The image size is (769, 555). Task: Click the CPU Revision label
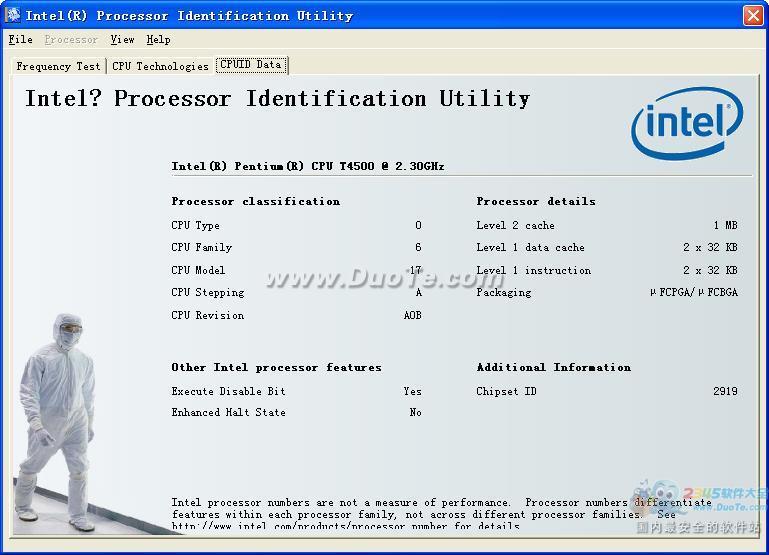[x=207, y=315]
